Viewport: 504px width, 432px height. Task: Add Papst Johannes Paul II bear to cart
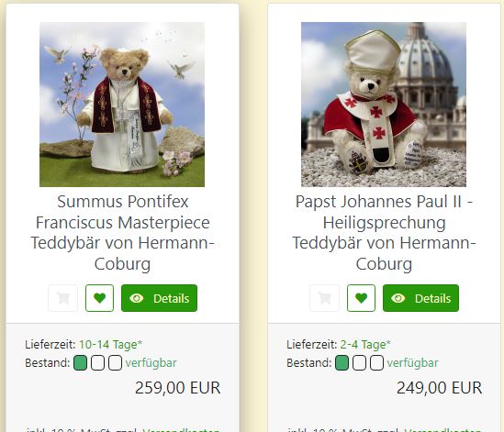coord(325,298)
